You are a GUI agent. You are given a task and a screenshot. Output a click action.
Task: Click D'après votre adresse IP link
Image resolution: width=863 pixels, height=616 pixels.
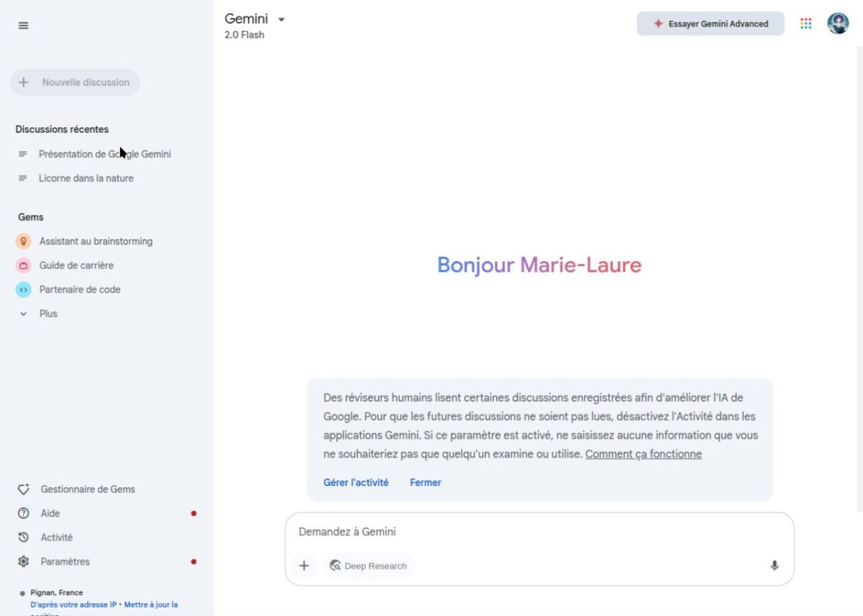[73, 604]
